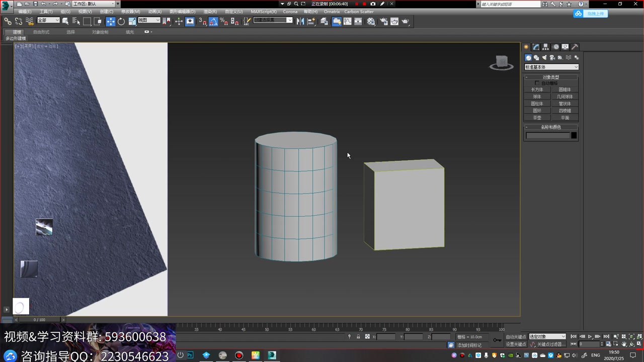The width and height of the screenshot is (644, 362).
Task: Select the Lights category icon
Action: tap(544, 57)
